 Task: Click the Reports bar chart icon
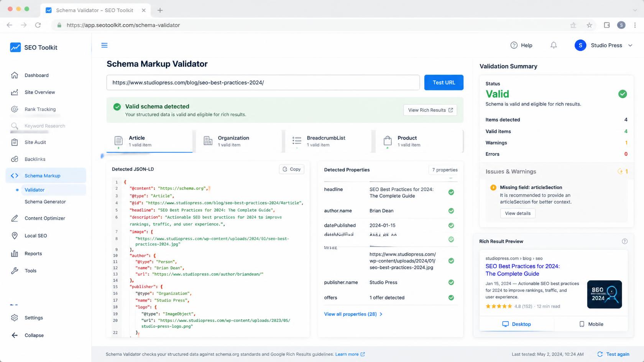15,253
